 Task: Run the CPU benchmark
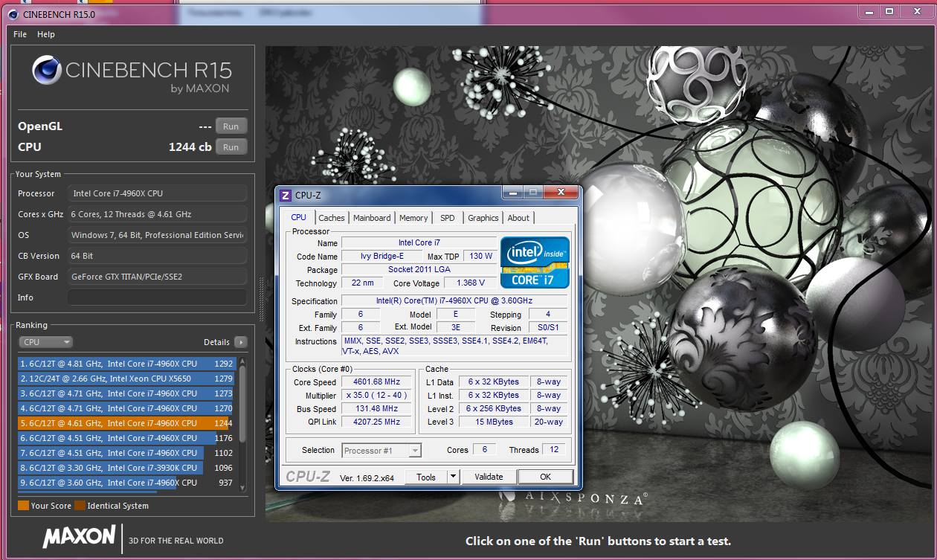(x=231, y=147)
